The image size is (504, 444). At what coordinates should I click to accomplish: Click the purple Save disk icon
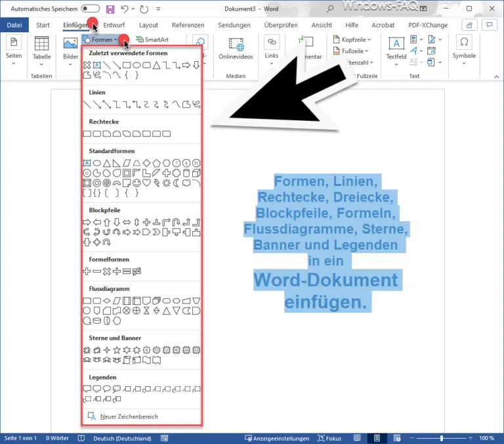click(110, 9)
